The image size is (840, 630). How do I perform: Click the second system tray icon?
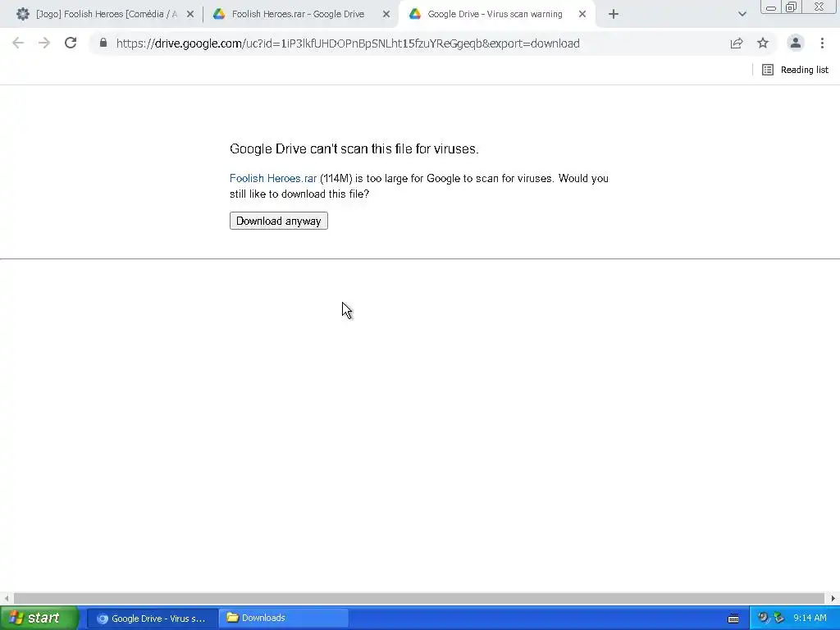(x=778, y=619)
